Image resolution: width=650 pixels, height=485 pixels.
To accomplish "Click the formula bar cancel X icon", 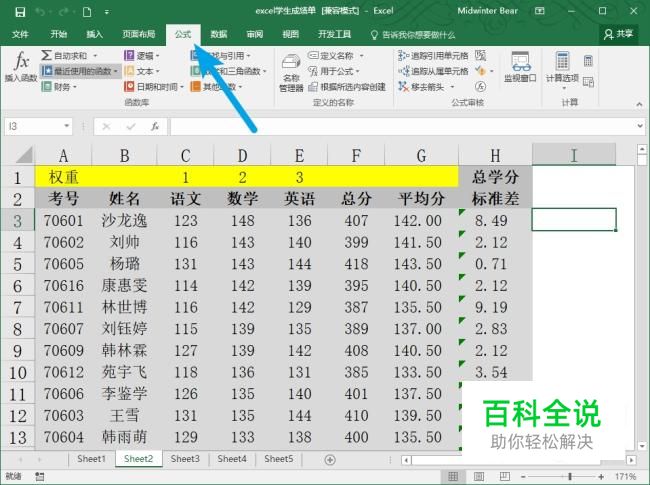I will pyautogui.click(x=107, y=126).
